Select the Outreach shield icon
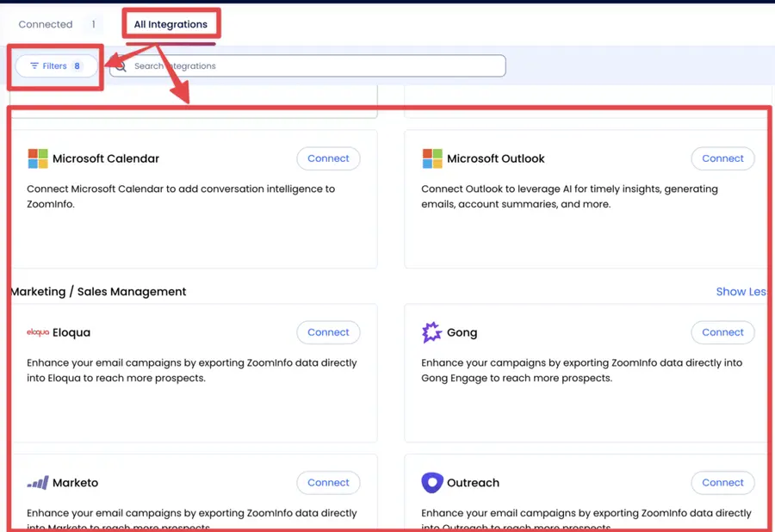 coord(430,482)
